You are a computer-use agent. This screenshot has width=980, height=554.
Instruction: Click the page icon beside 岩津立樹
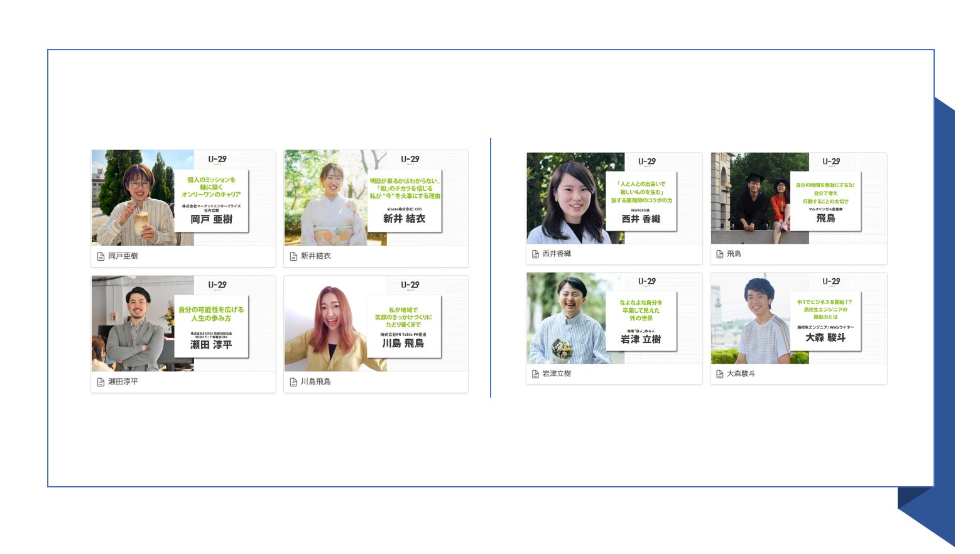(535, 374)
